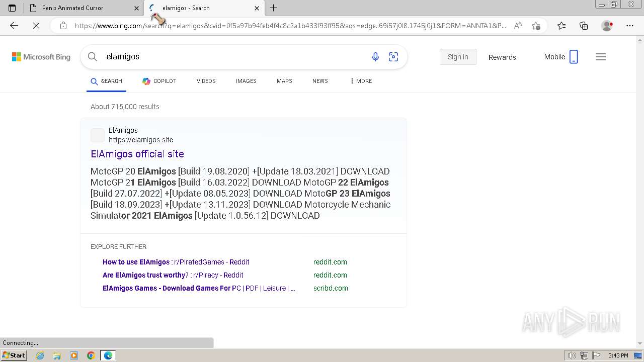The width and height of the screenshot is (644, 362).
Task: Open ElAmigos Games - Download Games link
Action: (x=199, y=288)
